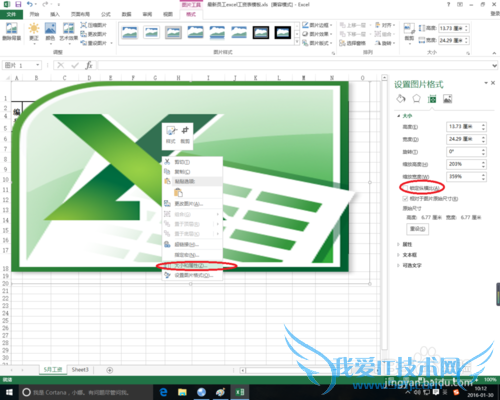500x400 pixels.
Task: Click the Height field showing 13.73 in pane
Action: pyautogui.click(x=463, y=127)
